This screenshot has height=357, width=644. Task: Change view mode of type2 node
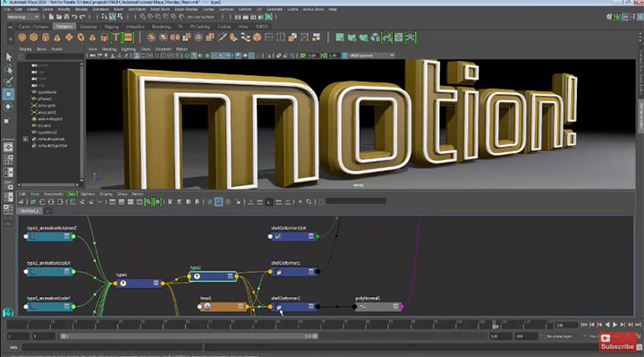click(230, 276)
